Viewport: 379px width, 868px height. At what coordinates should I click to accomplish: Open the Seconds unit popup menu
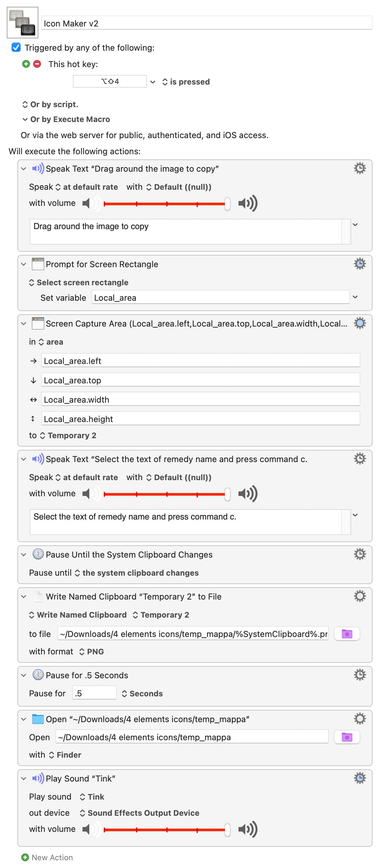point(142,693)
